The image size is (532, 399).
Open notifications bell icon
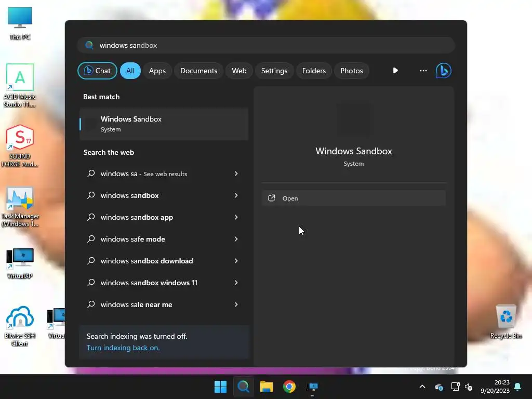coord(518,387)
